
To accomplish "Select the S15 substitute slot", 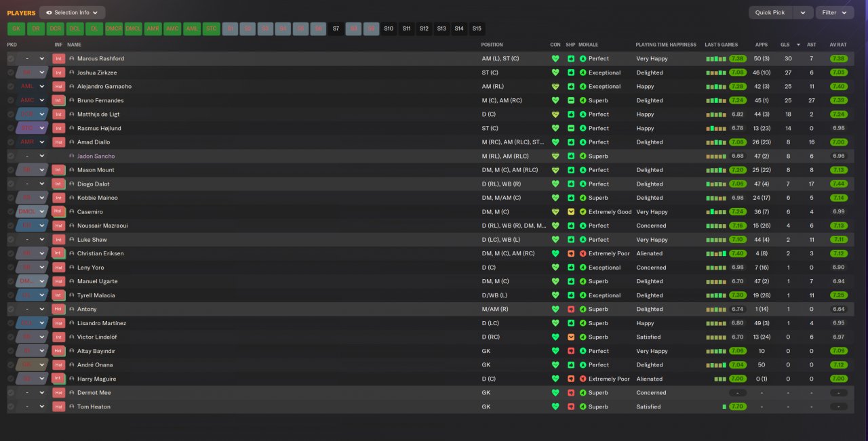I will (477, 28).
